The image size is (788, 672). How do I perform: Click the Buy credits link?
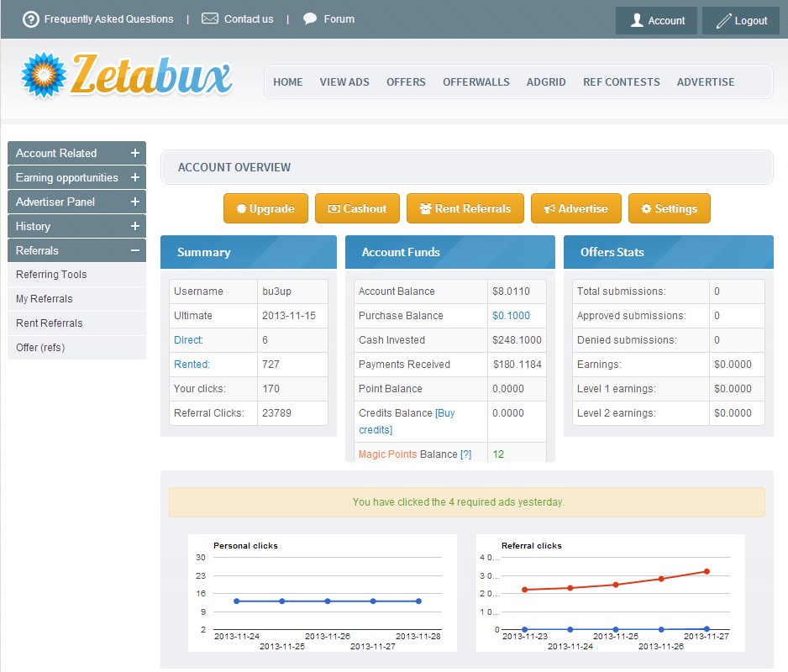407,421
